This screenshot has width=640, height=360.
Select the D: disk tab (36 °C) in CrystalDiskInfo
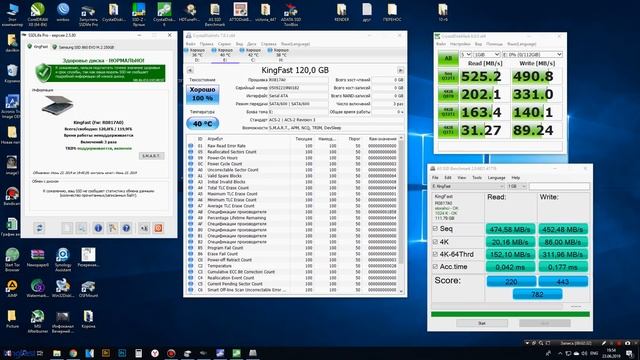(x=194, y=55)
